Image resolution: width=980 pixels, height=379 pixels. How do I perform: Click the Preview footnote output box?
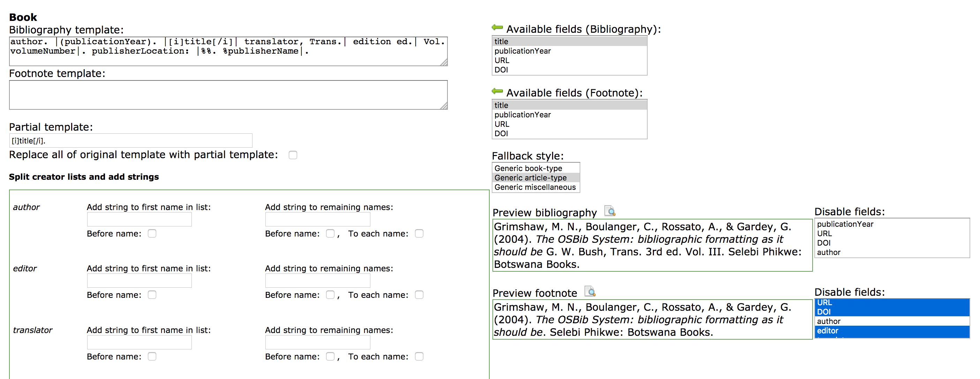tap(653, 319)
